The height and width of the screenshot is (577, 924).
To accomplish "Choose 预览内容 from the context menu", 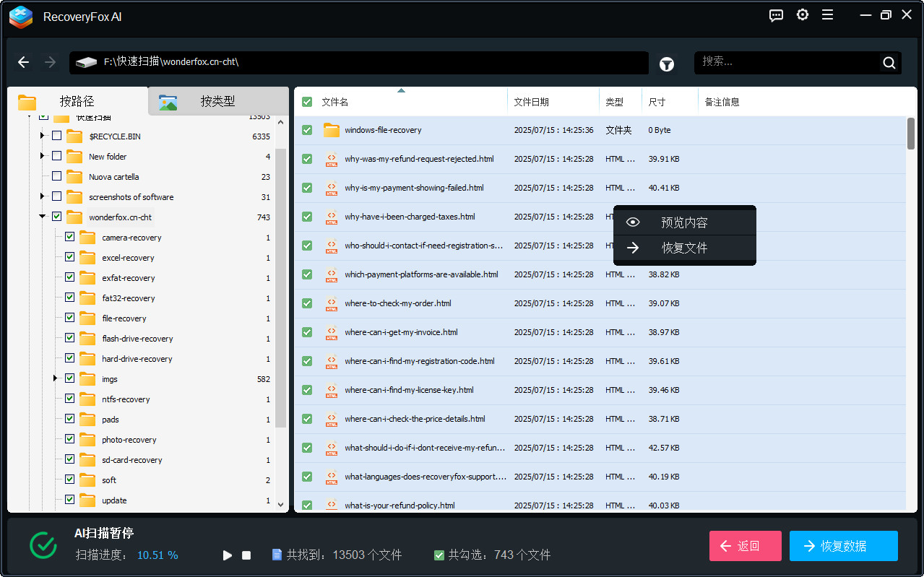I will 684,222.
